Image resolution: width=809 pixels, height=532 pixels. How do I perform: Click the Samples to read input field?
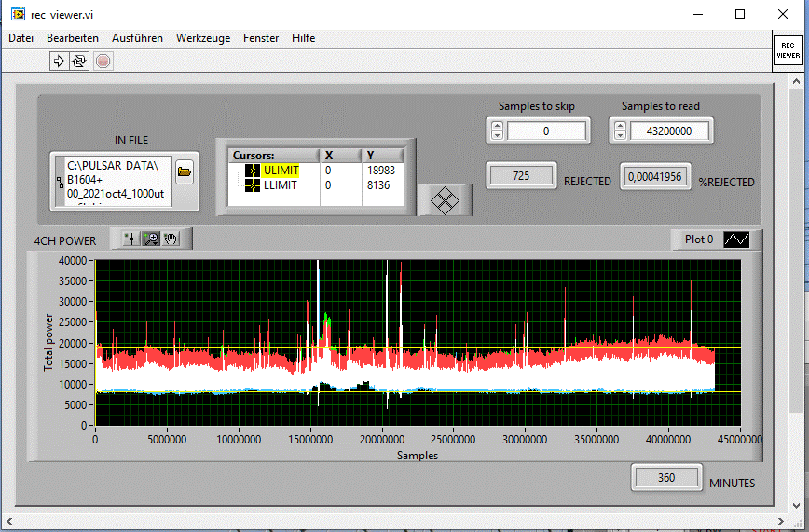click(x=669, y=131)
